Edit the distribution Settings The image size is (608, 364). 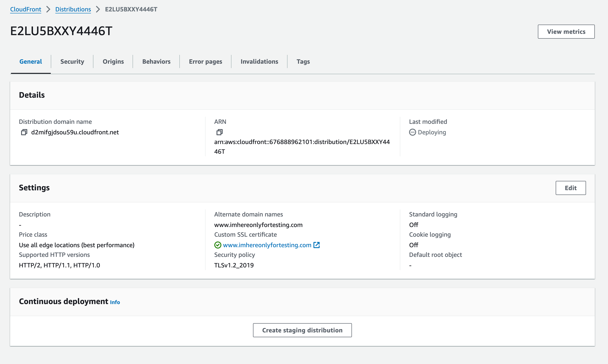(570, 188)
